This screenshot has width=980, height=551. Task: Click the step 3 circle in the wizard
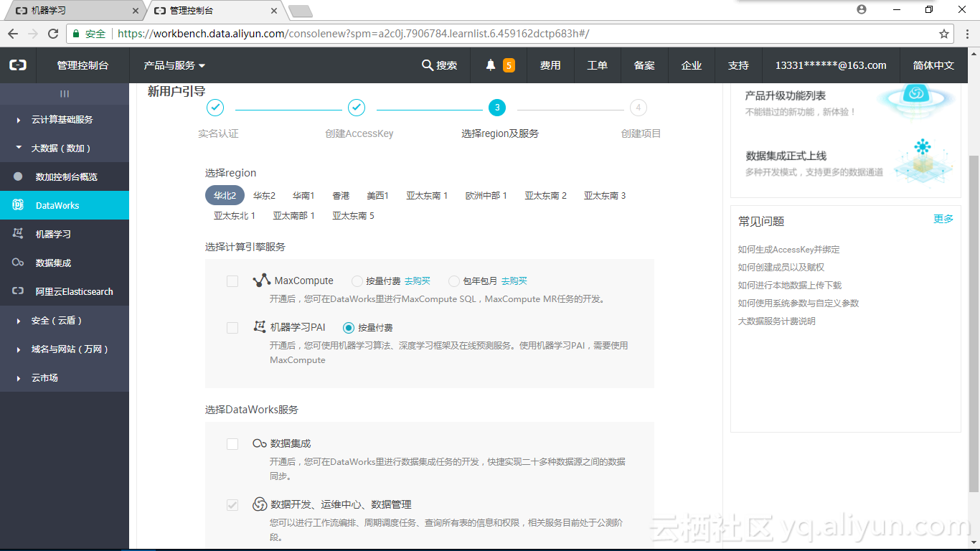click(x=497, y=108)
